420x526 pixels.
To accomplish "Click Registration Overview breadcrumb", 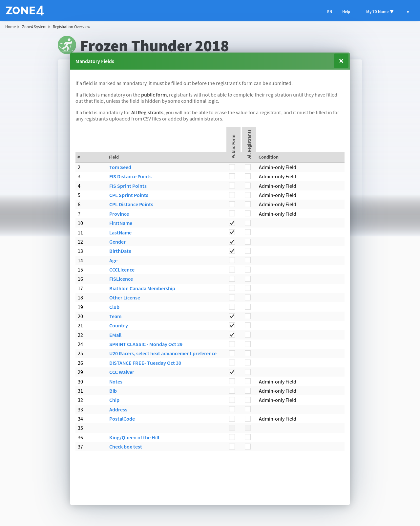I will pyautogui.click(x=71, y=27).
